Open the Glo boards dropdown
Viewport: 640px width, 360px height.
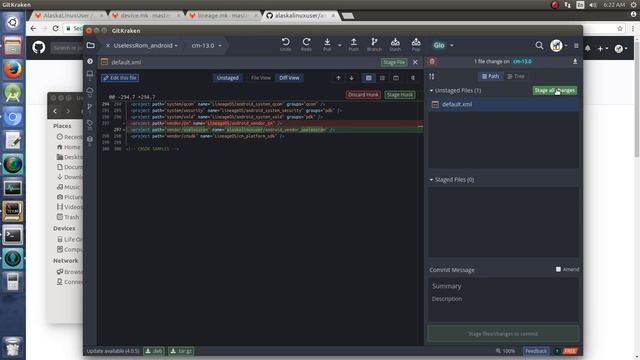(x=443, y=45)
